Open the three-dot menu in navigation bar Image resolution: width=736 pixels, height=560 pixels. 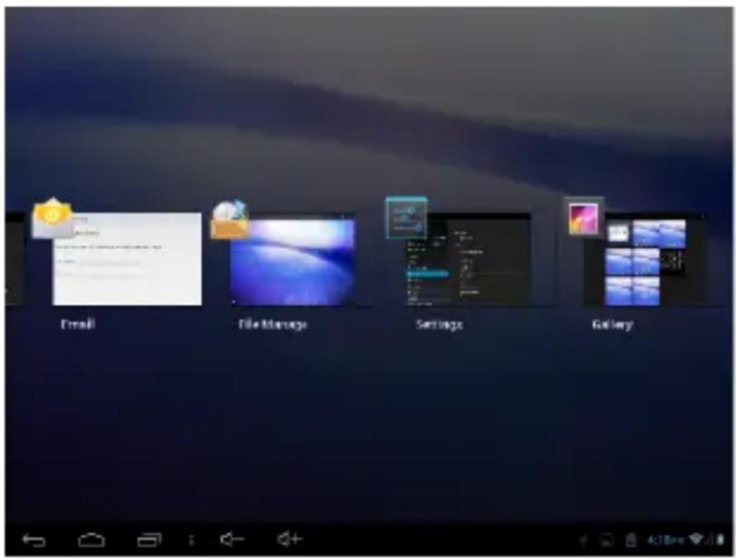[x=191, y=540]
